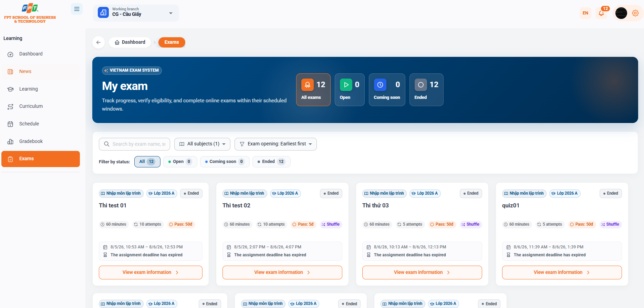Screen dimensions: 644x308
Task: Click the green Open play icon
Action: [346, 85]
